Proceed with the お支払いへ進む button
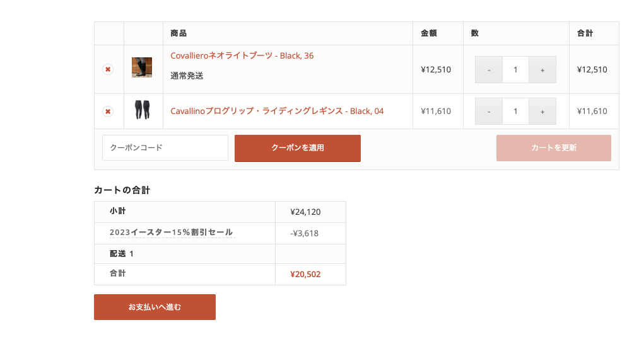The width and height of the screenshot is (644, 349). 155,307
